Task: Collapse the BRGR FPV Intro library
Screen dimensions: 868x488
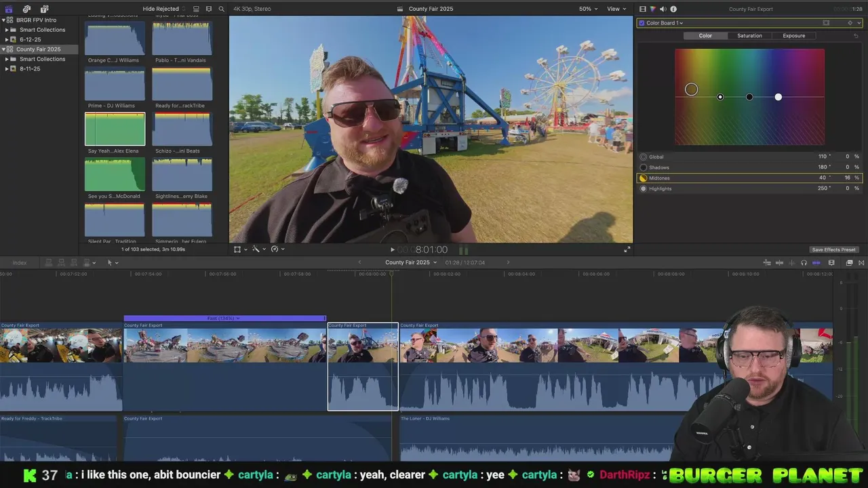Action: coord(3,20)
